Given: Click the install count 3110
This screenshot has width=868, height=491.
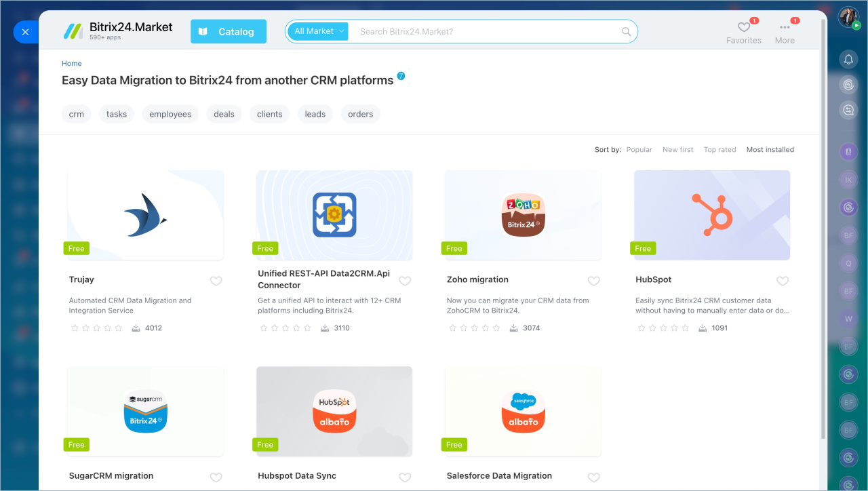Looking at the screenshot, I should click(342, 328).
